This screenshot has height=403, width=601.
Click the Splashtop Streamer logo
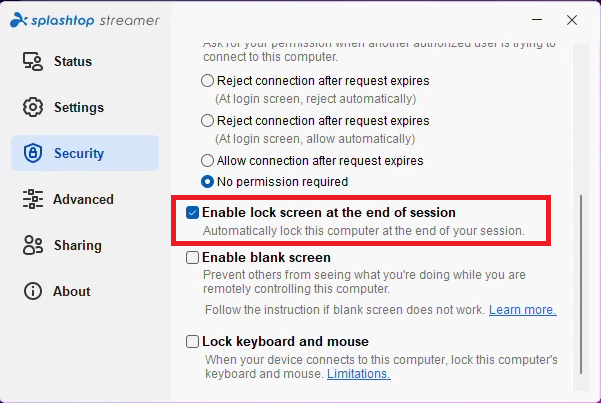85,20
